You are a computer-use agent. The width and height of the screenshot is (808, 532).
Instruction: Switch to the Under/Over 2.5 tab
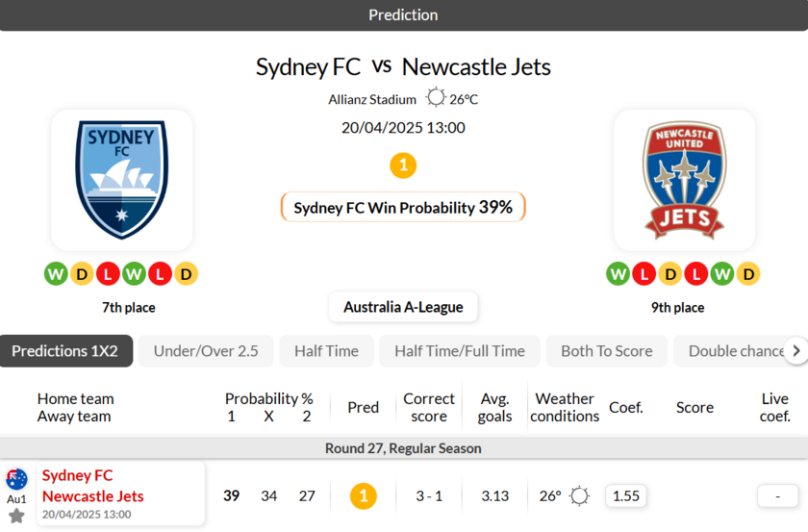(x=206, y=351)
